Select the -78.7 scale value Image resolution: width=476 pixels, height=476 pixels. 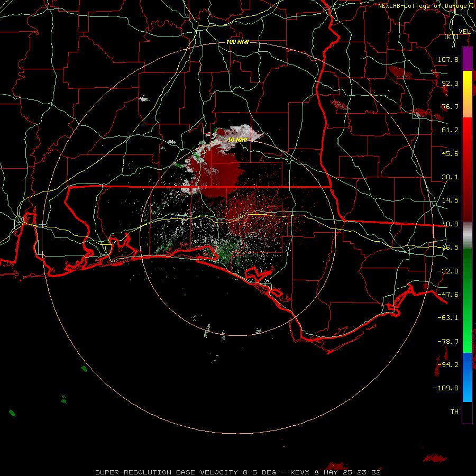coord(448,342)
